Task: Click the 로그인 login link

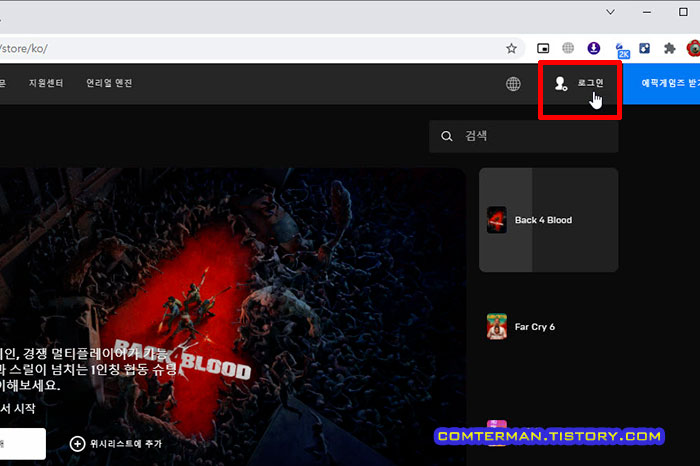Action: pos(590,83)
